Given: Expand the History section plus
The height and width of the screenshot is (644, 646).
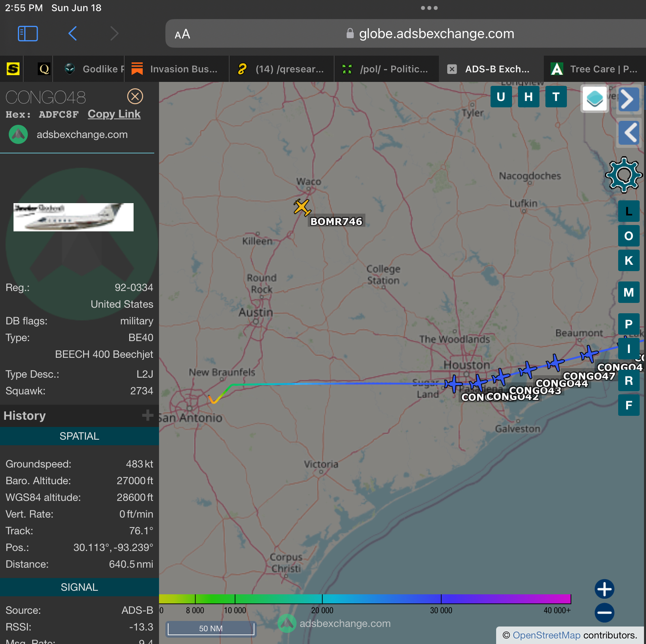Looking at the screenshot, I should [x=147, y=415].
